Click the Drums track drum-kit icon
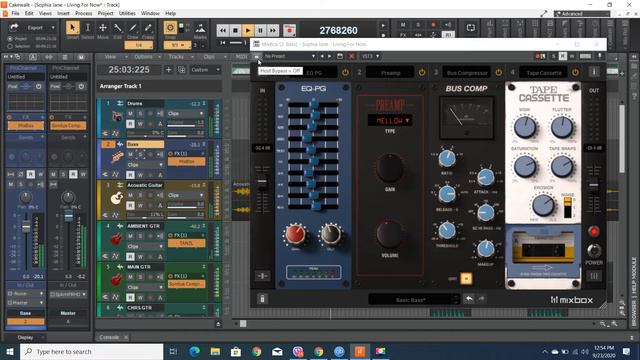This screenshot has width=640, height=360. (117, 117)
